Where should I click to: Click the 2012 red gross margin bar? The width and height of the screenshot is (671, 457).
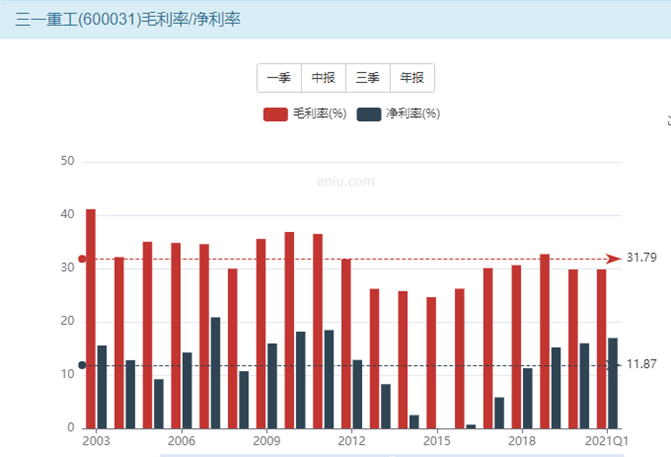click(x=346, y=344)
